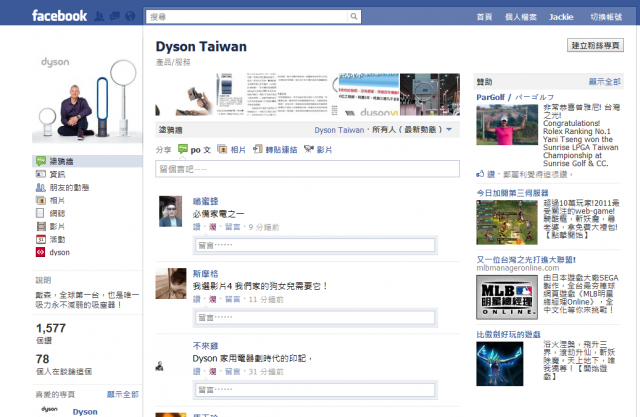Click the search magnifier button
The height and width of the screenshot is (417, 640).
pos(353,16)
